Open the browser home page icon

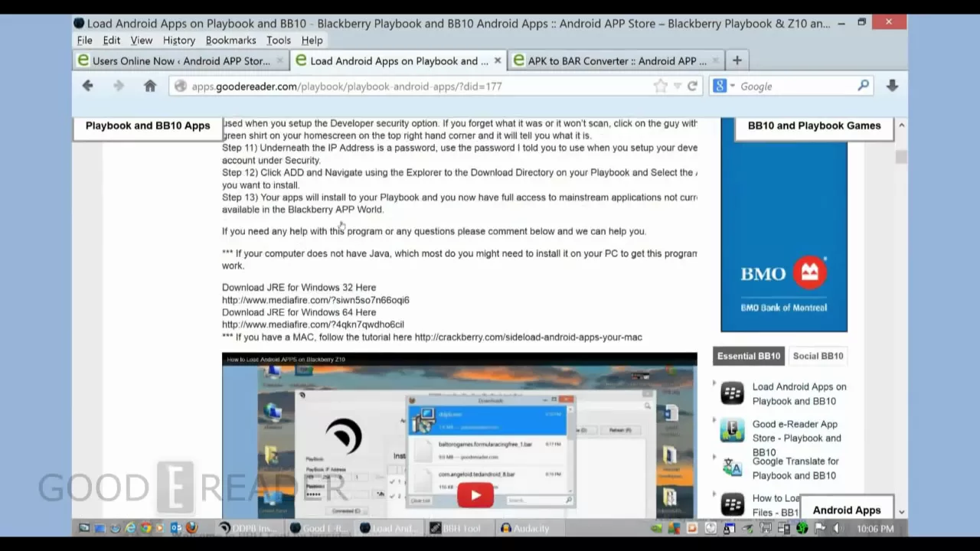pos(150,86)
